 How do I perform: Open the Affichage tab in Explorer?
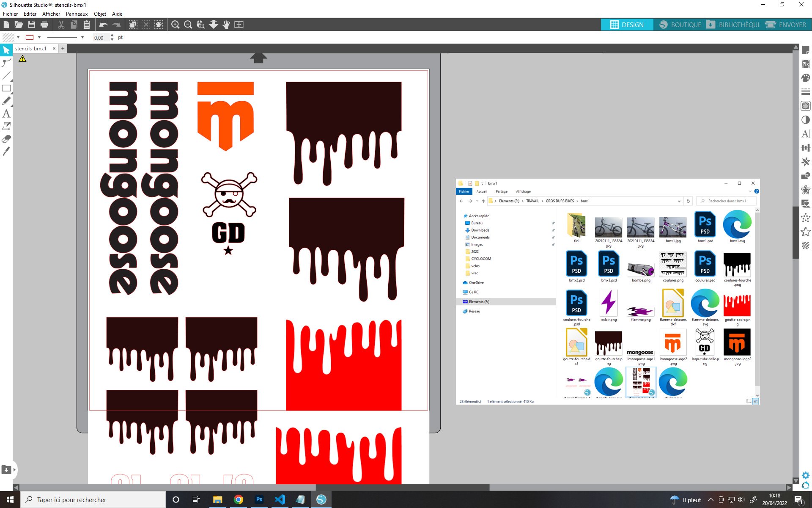tap(523, 191)
